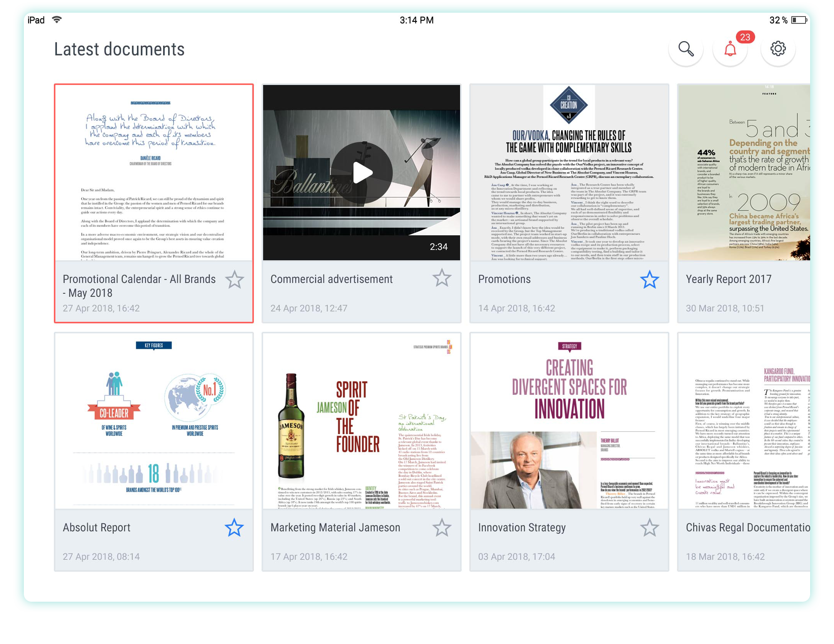834x644 pixels.
Task: Open the Chivas Regal Documentation thumbnail
Action: click(x=744, y=421)
